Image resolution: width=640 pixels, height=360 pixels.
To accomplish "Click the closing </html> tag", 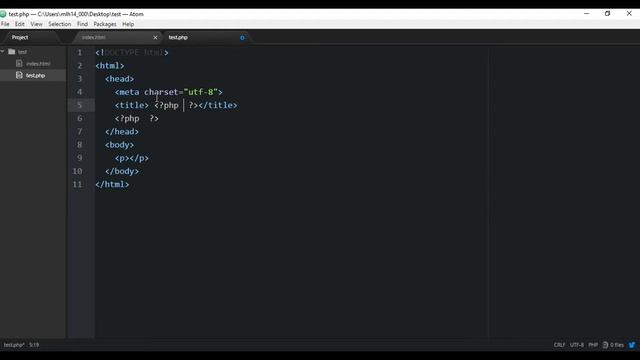I will point(112,184).
